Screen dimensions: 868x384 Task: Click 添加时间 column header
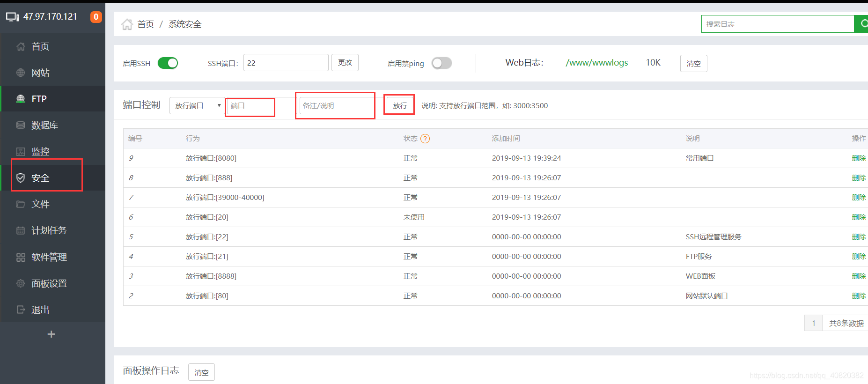(x=506, y=139)
